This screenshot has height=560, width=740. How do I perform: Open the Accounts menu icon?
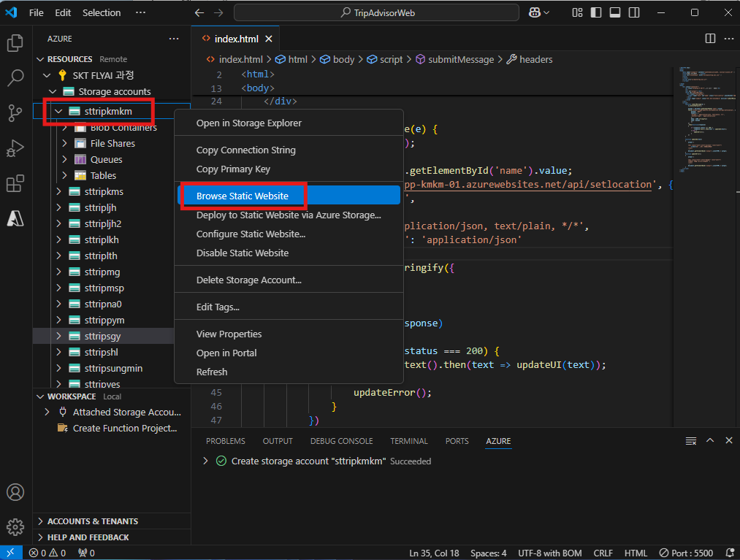(15, 492)
